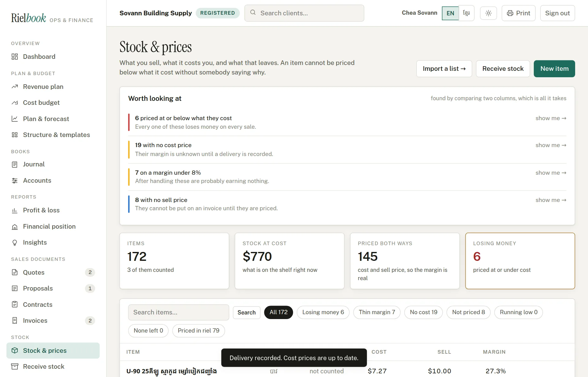Click the New item button
Screen dimensions: 588x377
554,69
